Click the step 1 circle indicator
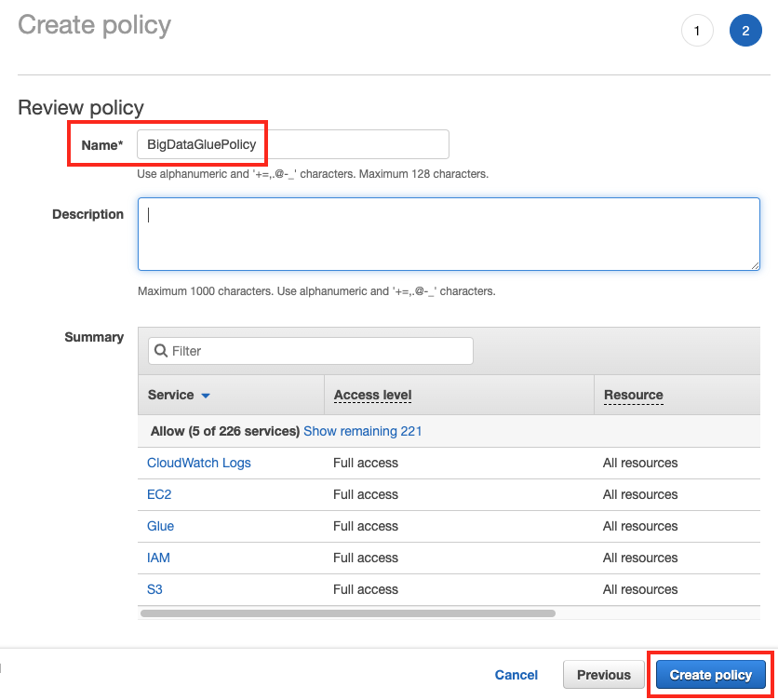 pos(697,31)
